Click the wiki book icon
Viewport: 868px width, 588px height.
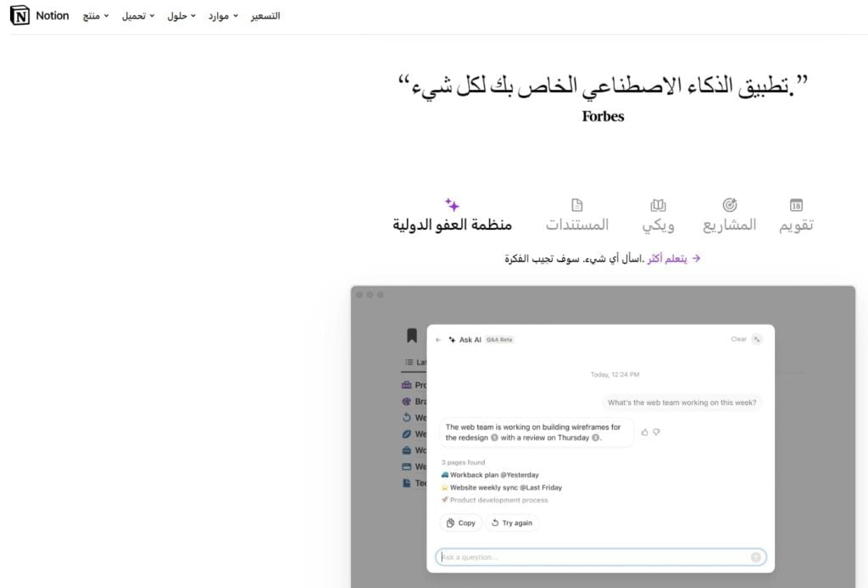click(x=659, y=205)
